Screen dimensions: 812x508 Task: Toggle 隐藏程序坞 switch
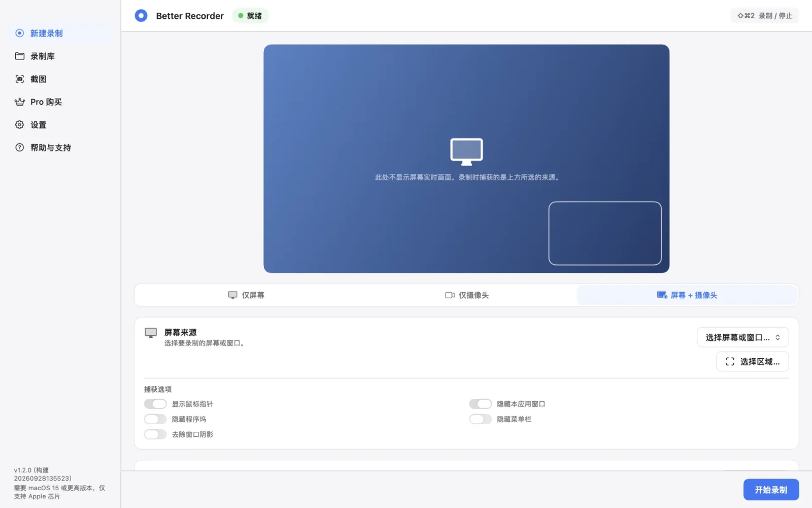155,419
